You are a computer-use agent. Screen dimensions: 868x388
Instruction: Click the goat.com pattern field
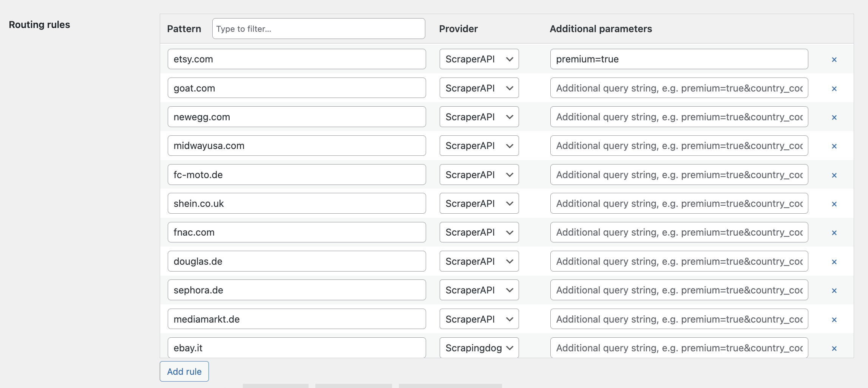pyautogui.click(x=297, y=88)
